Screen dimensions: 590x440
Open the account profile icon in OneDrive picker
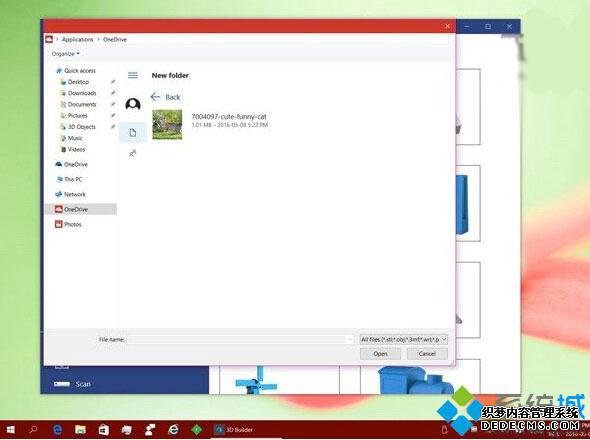(133, 104)
